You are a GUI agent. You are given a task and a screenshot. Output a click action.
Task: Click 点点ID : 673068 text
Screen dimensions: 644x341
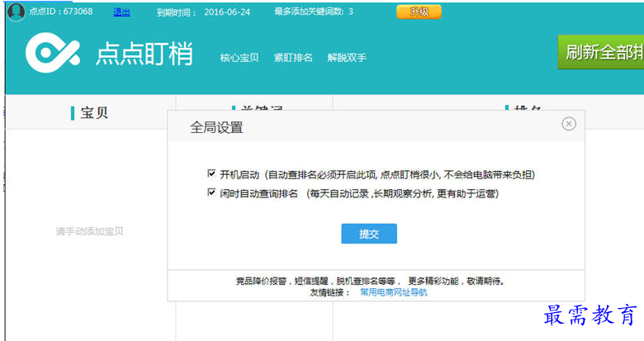(61, 12)
